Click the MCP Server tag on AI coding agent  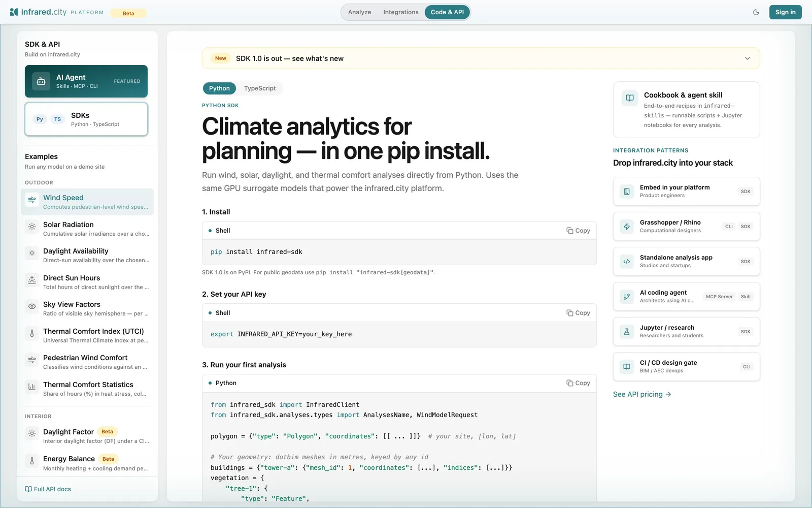tap(719, 297)
